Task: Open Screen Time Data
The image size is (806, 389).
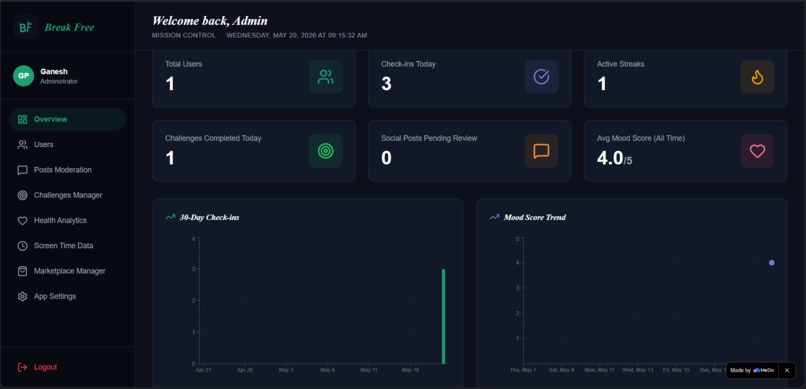Action: tap(68, 246)
